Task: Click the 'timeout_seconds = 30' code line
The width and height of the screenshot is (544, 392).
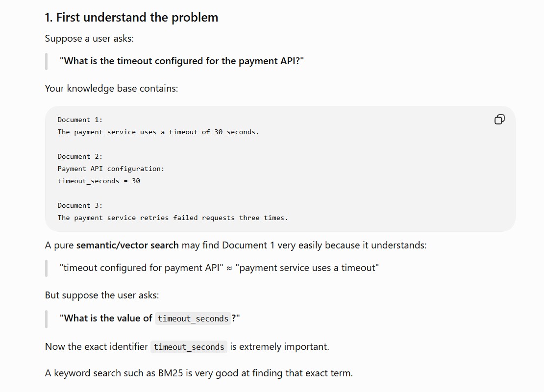Action: 99,181
